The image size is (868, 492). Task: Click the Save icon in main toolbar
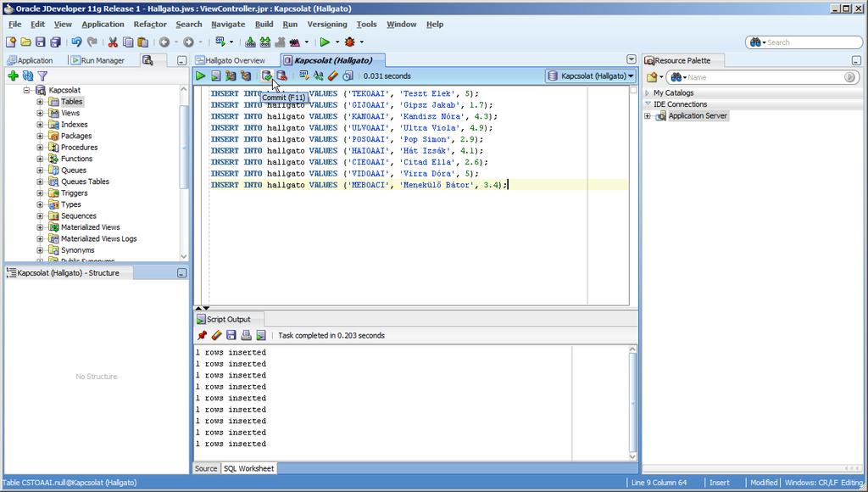point(41,42)
